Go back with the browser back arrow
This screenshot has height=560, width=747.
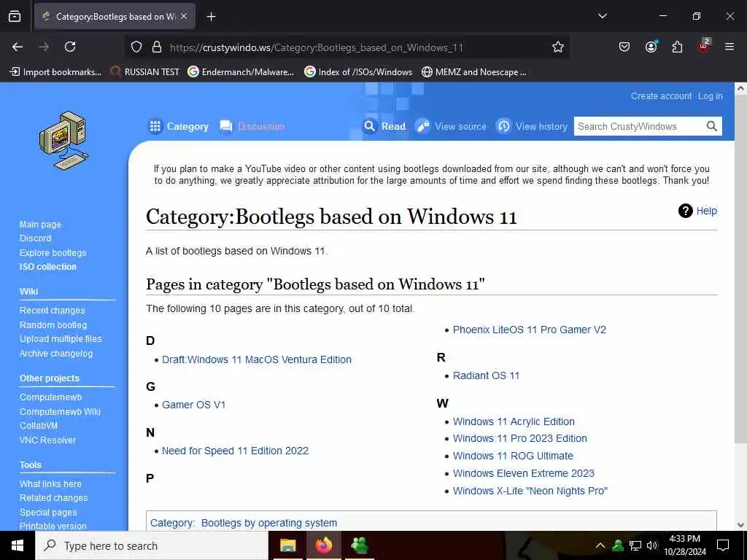pos(18,47)
